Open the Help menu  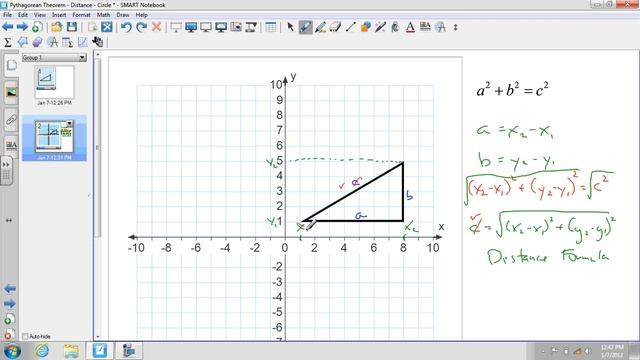click(x=142, y=15)
